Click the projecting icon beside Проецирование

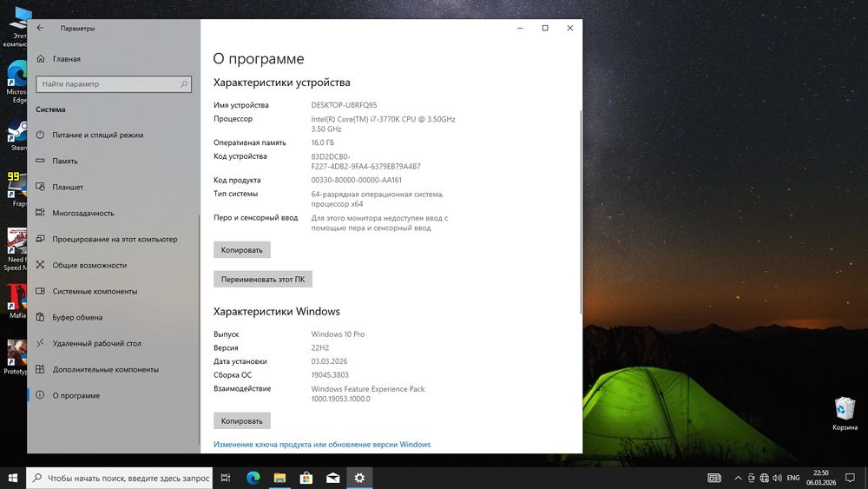[41, 239]
